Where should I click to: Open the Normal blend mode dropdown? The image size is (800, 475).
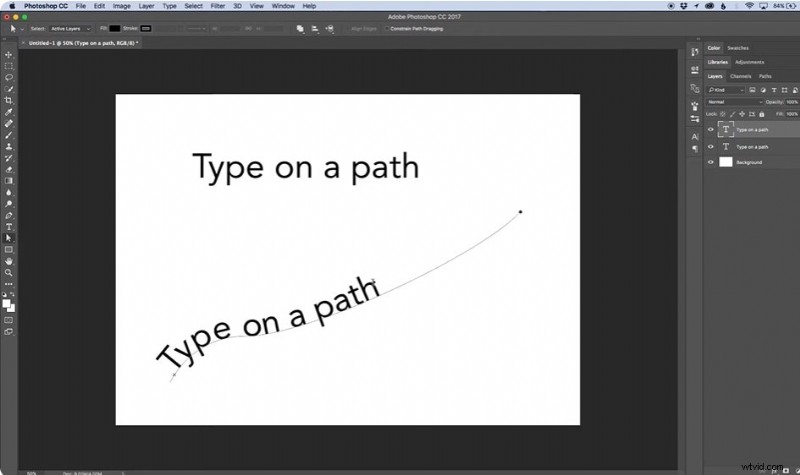coord(735,102)
